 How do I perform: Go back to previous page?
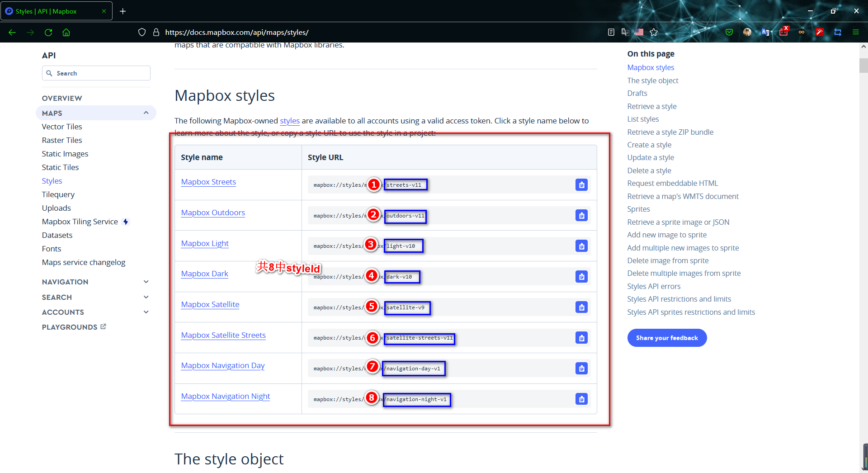click(x=12, y=32)
